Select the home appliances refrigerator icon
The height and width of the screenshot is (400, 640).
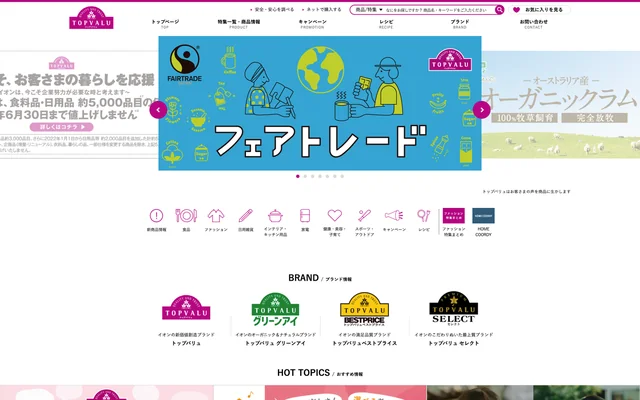[305, 216]
